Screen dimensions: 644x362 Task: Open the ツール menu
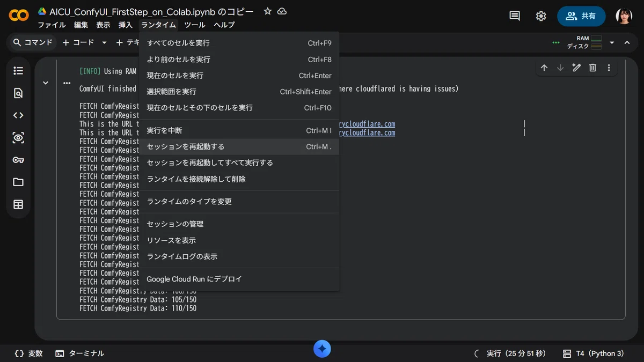click(x=195, y=25)
